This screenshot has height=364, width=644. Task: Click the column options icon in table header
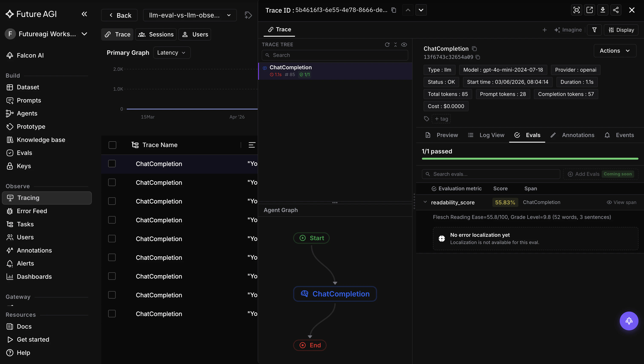[x=252, y=145]
